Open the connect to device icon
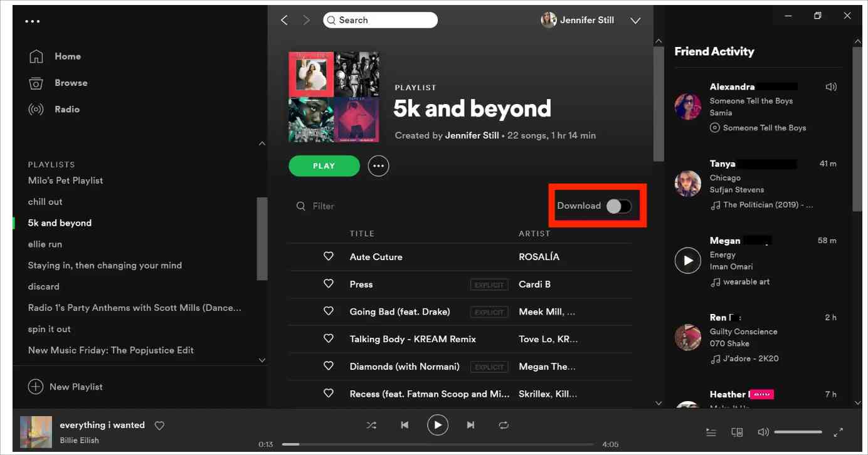This screenshot has width=868, height=455. (x=737, y=432)
